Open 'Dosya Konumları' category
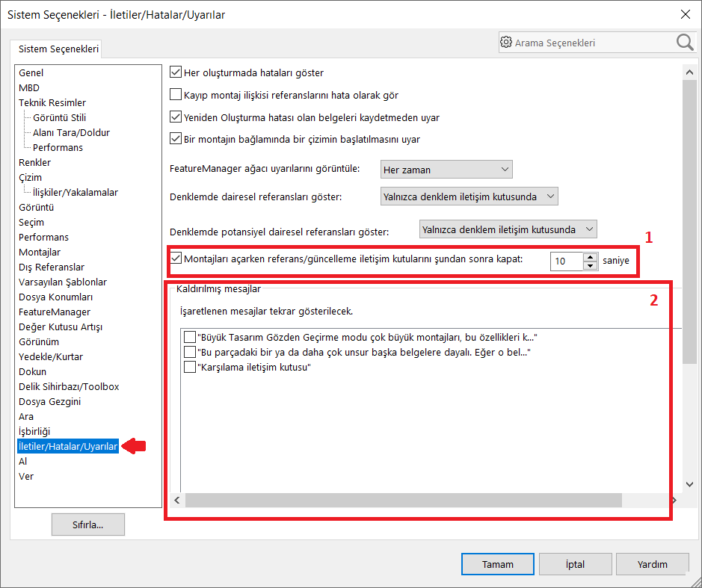 pos(55,297)
